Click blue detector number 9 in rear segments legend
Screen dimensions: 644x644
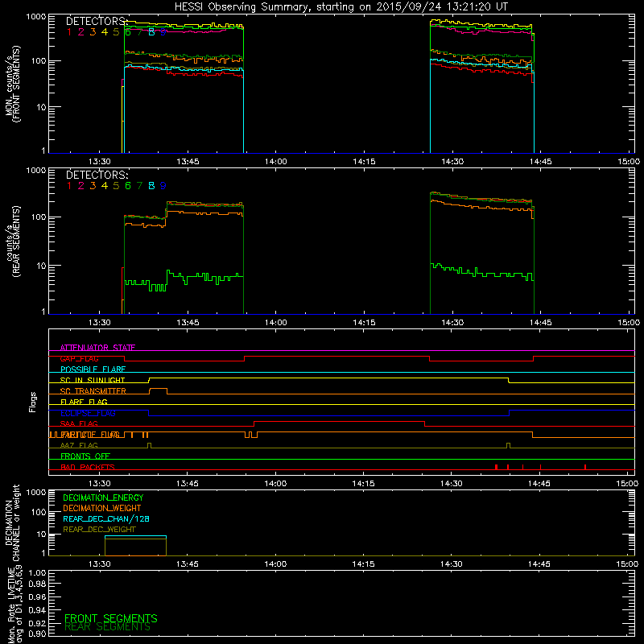point(163,186)
